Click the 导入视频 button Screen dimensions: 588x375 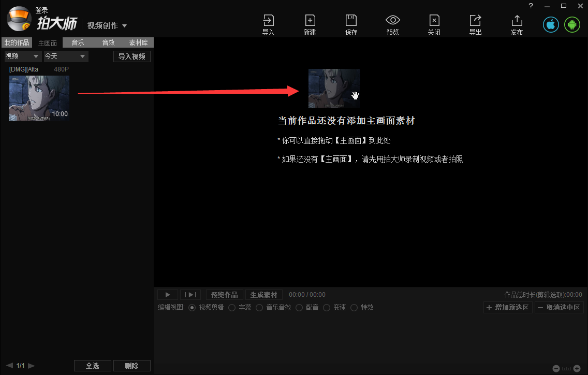pyautogui.click(x=131, y=56)
